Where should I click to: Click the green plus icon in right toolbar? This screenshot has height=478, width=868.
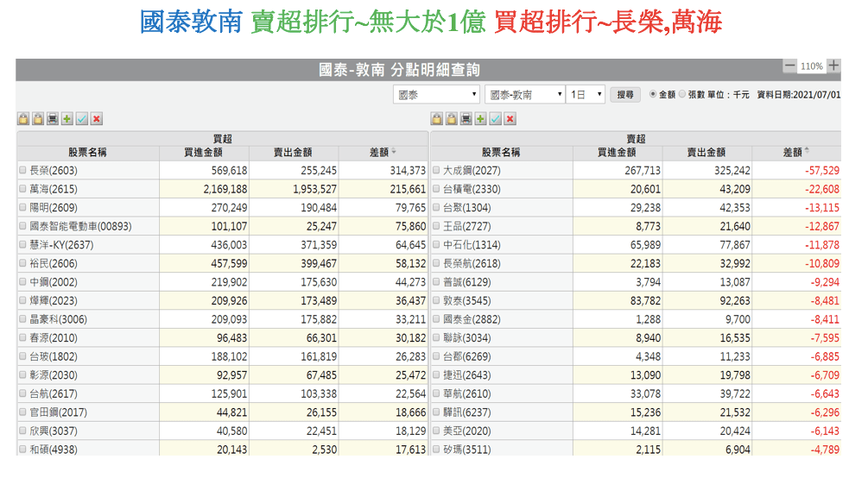point(481,119)
